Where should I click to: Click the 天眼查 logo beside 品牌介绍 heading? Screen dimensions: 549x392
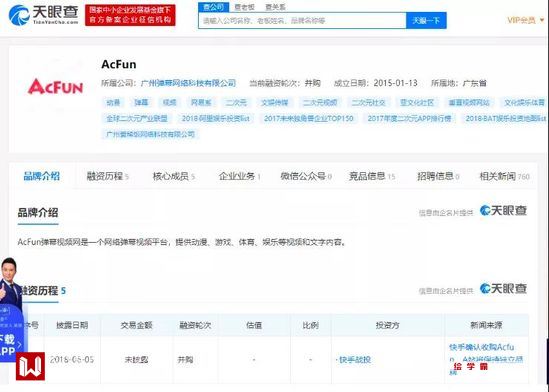pos(503,210)
